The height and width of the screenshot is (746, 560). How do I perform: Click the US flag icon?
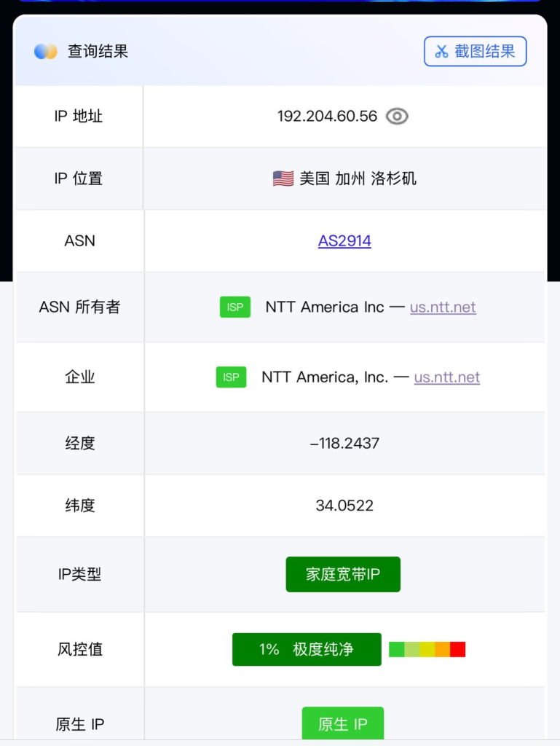tap(283, 178)
